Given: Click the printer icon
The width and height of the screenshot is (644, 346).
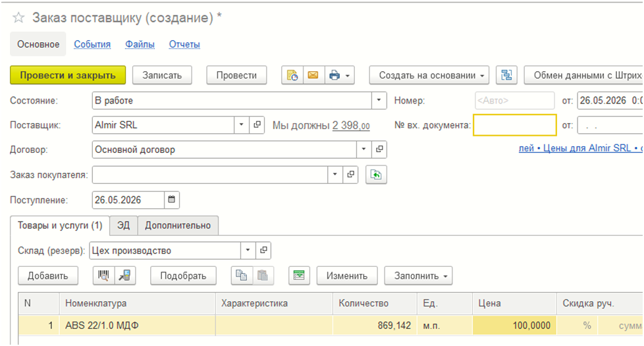Looking at the screenshot, I should [x=335, y=75].
